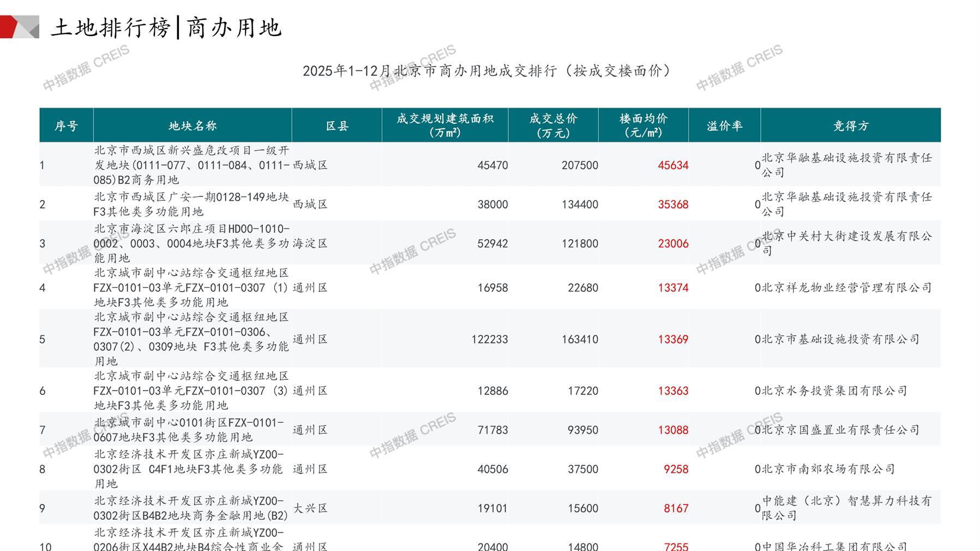This screenshot has height=551, width=980.
Task: Click buyer 北京祥龙物业经营管理有限公司
Action: pyautogui.click(x=846, y=288)
